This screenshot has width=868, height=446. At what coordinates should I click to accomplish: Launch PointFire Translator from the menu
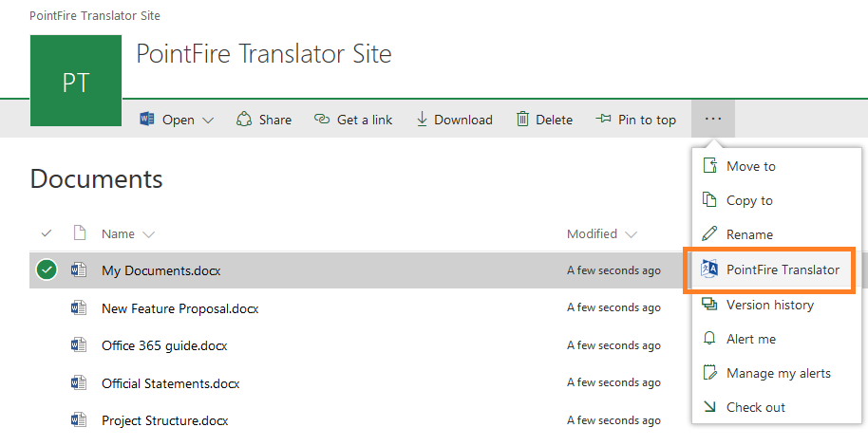click(777, 269)
